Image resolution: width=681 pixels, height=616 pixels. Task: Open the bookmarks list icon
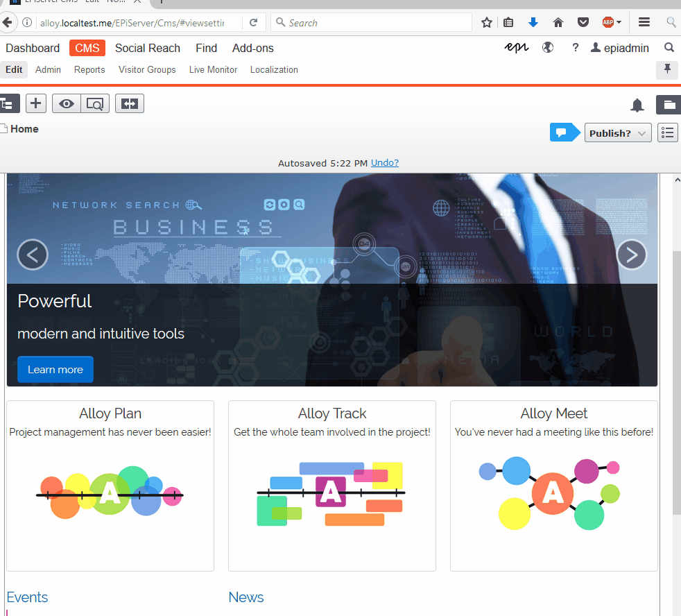point(508,23)
